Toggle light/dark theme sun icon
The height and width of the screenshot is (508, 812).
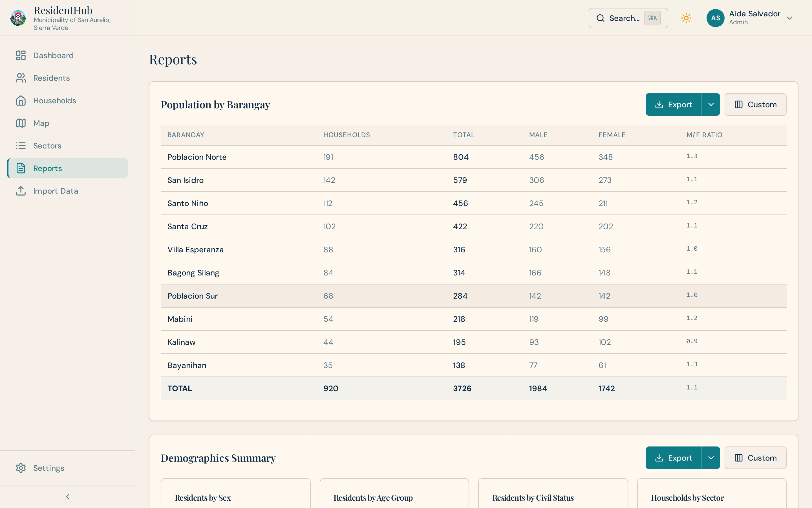point(686,18)
